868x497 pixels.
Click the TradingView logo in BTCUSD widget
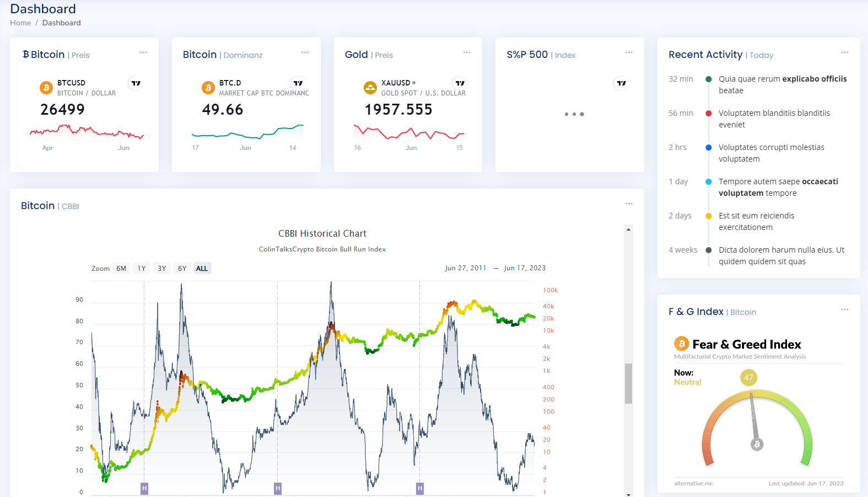pos(136,83)
